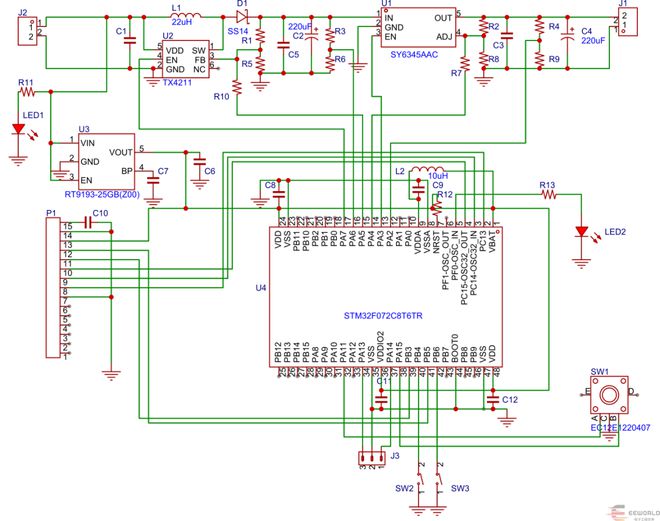Select the 10uH inductor value text

tap(438, 176)
